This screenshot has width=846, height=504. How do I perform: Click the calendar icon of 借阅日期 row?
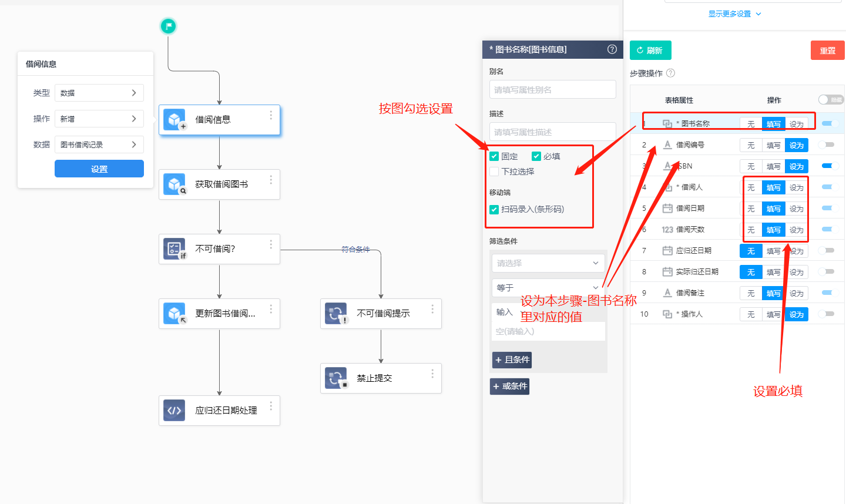pyautogui.click(x=667, y=208)
